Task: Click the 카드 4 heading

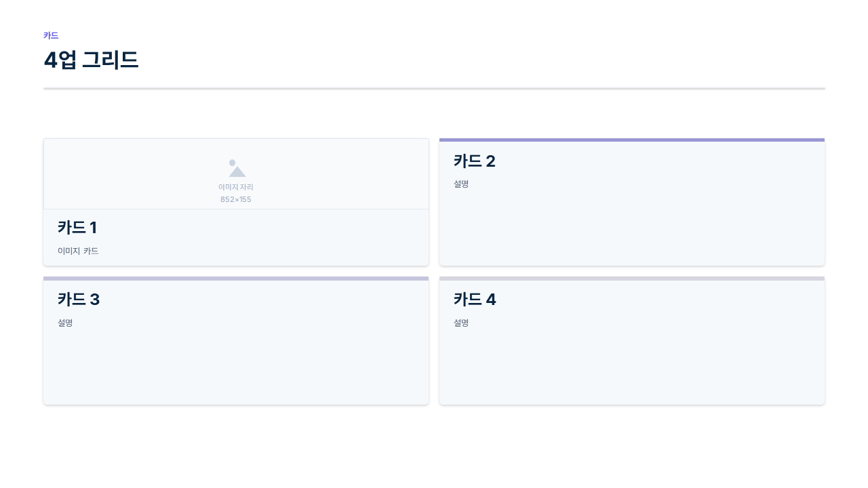Action: 475,300
